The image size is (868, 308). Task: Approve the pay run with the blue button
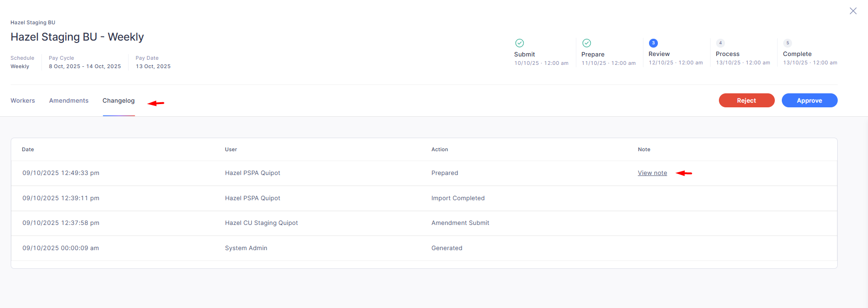point(809,100)
